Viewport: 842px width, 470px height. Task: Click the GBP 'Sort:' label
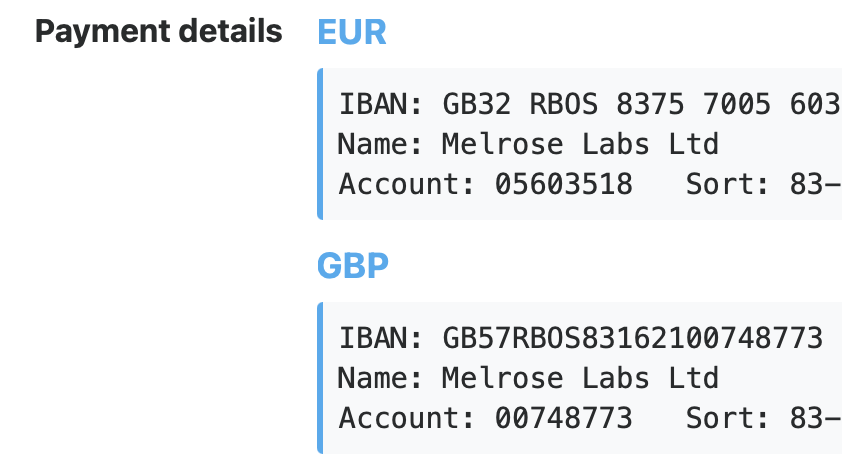point(728,418)
